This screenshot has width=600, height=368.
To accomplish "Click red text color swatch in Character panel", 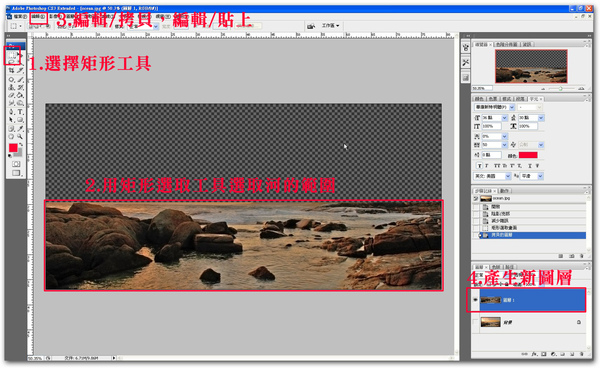I will click(528, 155).
